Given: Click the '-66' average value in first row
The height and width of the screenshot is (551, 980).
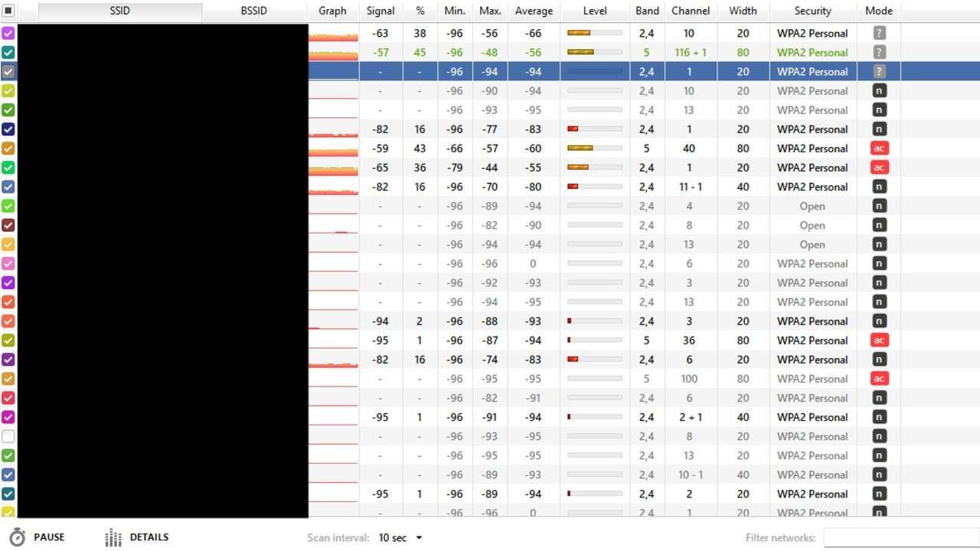Looking at the screenshot, I should [x=534, y=33].
